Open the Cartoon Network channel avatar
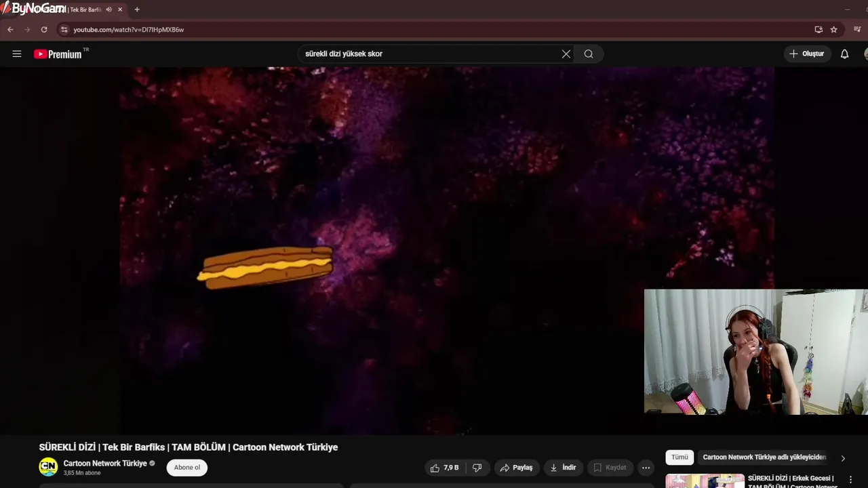 48,467
